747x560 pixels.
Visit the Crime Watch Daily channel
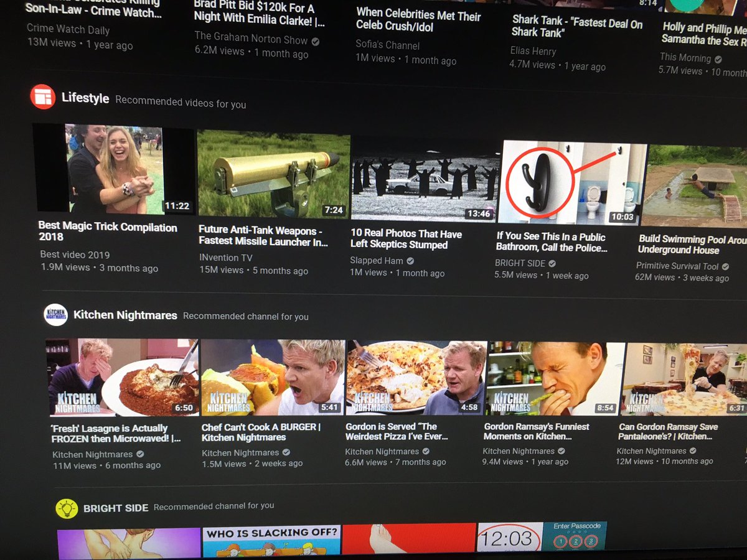click(68, 30)
